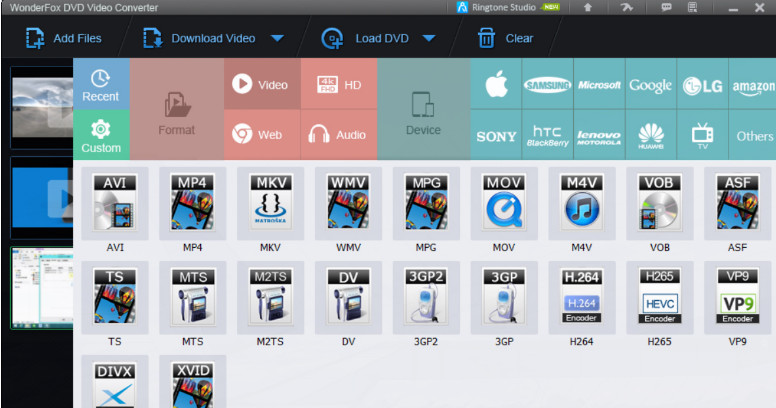The height and width of the screenshot is (408, 776).
Task: Show Lenovo Motorola device presets
Action: 599,135
